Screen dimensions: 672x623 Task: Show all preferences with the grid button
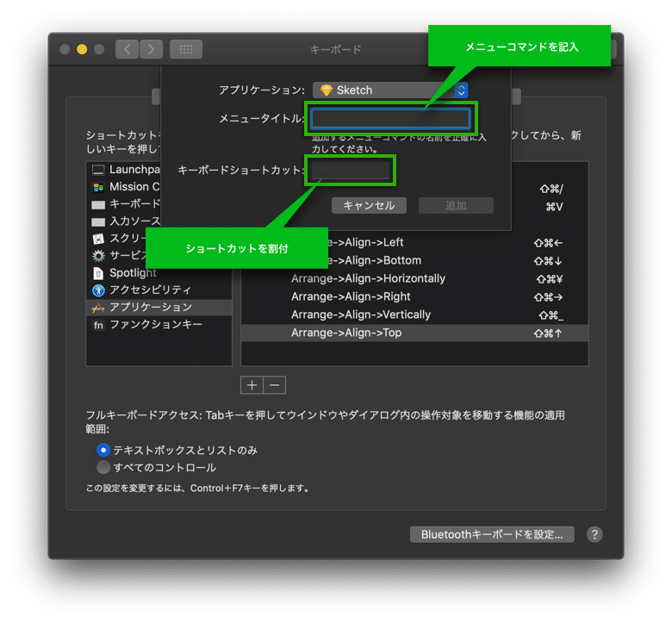pos(186,49)
